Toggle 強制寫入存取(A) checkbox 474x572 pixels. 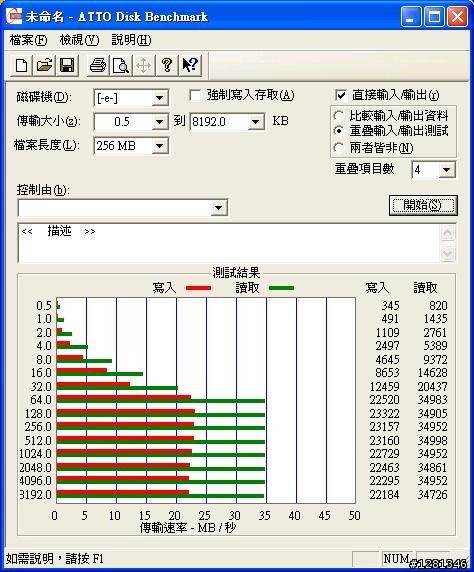(x=195, y=96)
